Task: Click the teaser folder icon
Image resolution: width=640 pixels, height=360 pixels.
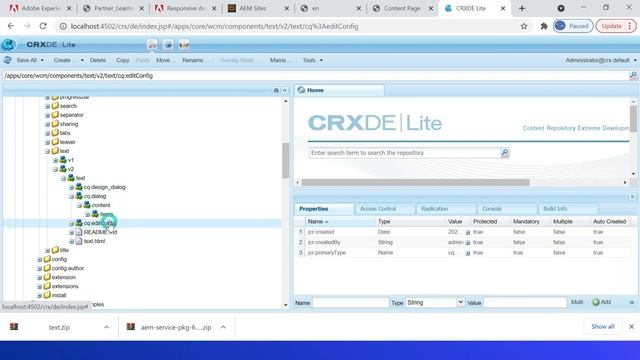Action: tap(55, 142)
